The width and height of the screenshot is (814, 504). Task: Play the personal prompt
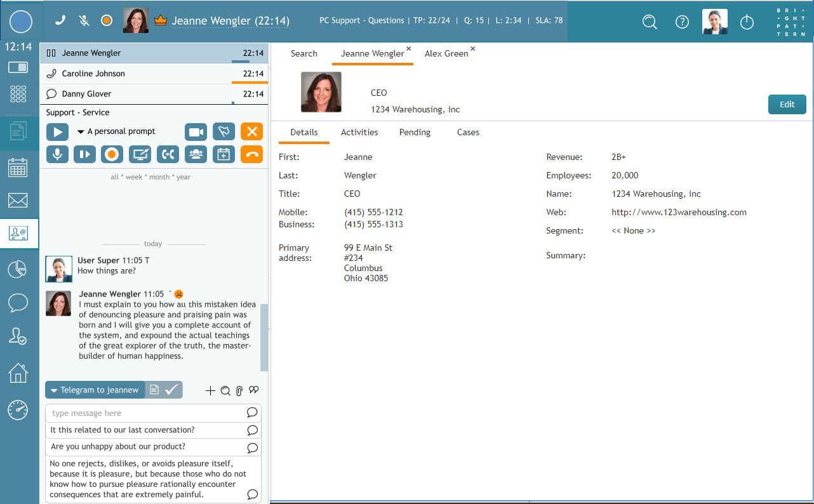tap(57, 132)
